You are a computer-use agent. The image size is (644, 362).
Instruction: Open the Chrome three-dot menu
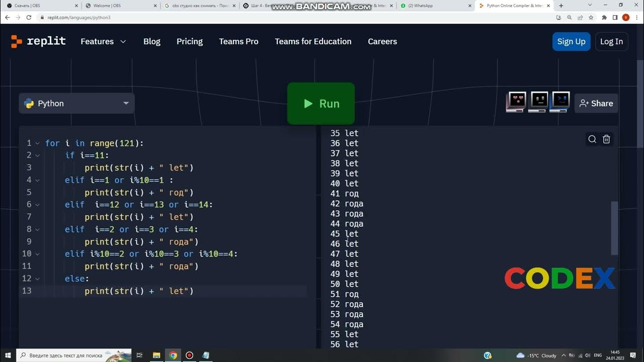coord(636,17)
